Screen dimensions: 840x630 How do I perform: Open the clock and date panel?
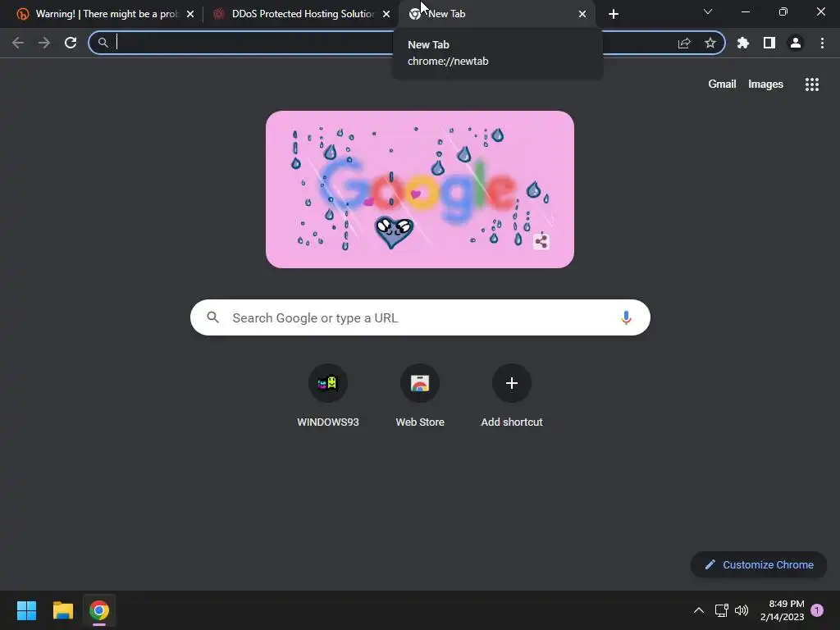click(782, 610)
